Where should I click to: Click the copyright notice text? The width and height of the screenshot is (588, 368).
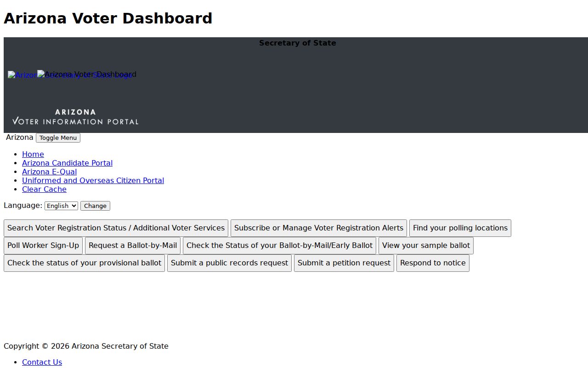tap(86, 346)
